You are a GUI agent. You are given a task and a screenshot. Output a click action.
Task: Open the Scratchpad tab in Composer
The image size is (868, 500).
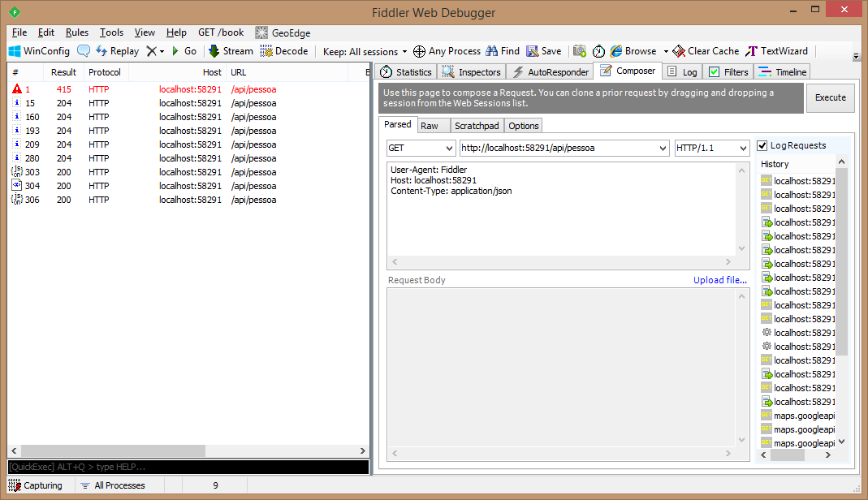tap(477, 126)
